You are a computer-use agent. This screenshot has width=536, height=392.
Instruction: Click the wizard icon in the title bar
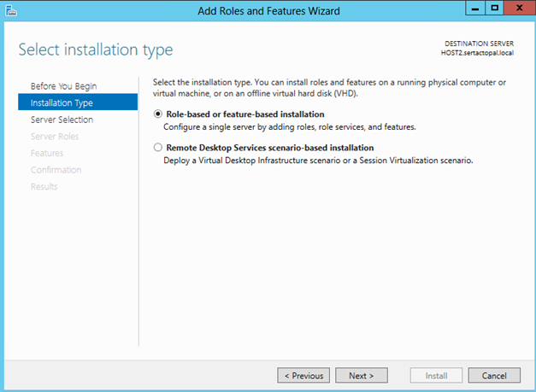pos(11,10)
